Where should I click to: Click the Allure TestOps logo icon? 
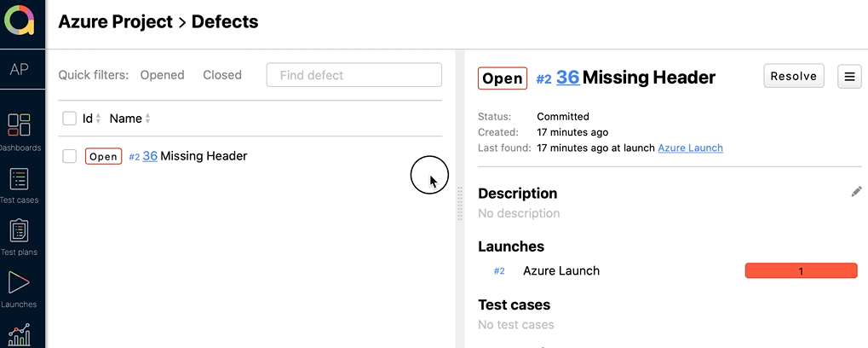[19, 20]
